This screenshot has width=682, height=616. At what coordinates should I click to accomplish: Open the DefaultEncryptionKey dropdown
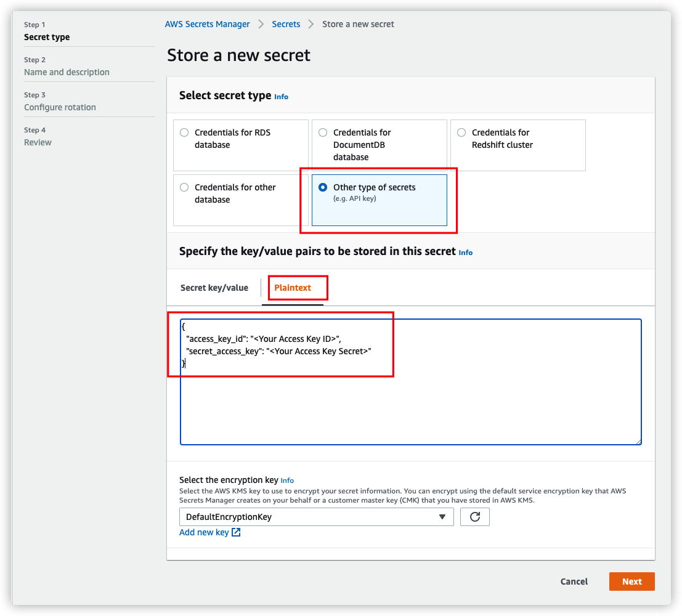316,517
